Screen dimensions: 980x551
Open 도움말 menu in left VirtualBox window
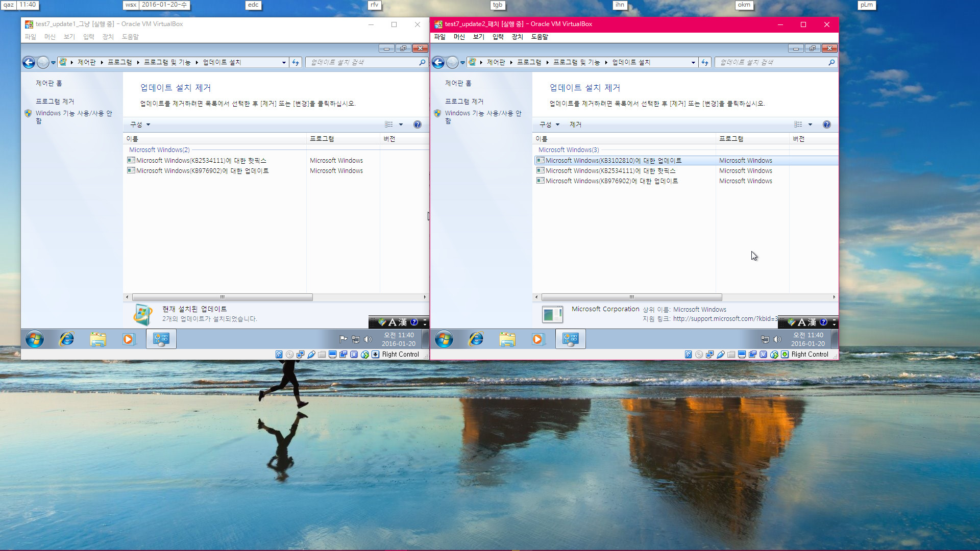(130, 37)
